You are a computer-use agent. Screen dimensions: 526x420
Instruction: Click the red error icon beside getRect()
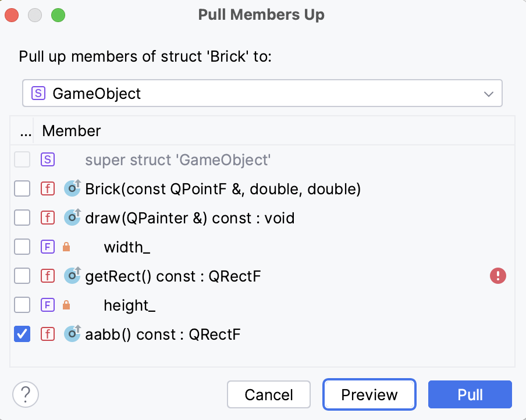(498, 276)
